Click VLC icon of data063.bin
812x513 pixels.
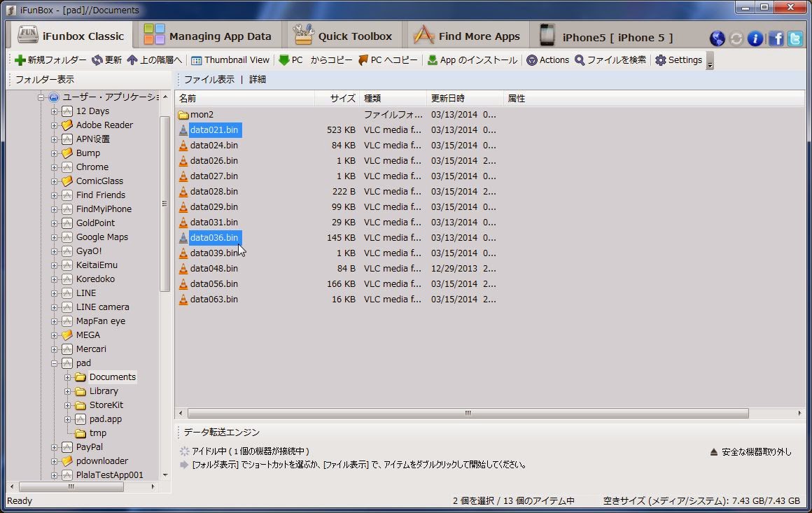[183, 300]
